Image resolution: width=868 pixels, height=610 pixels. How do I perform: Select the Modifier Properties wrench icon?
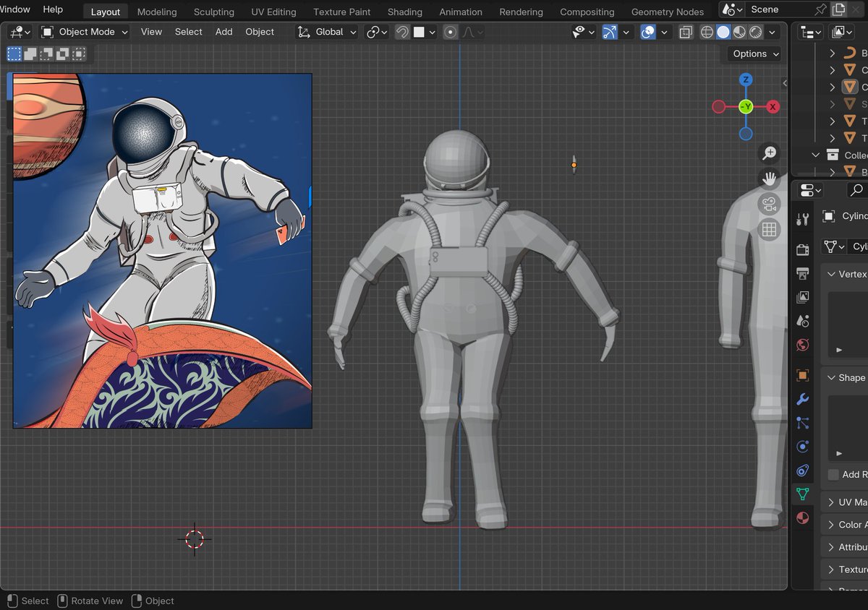(x=803, y=398)
